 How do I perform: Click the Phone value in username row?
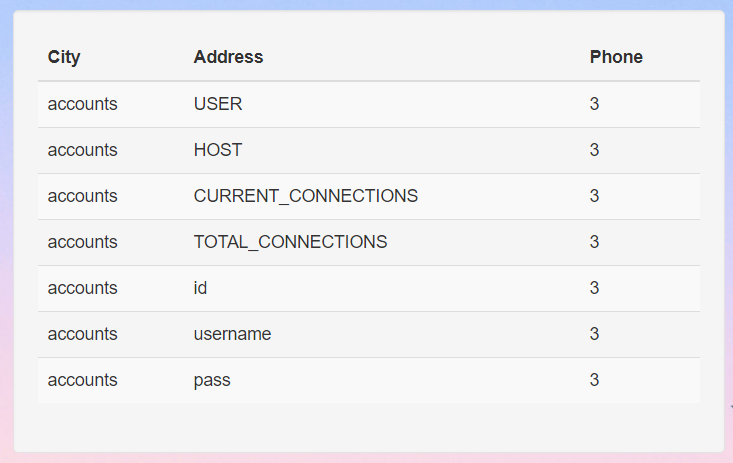[x=595, y=334]
